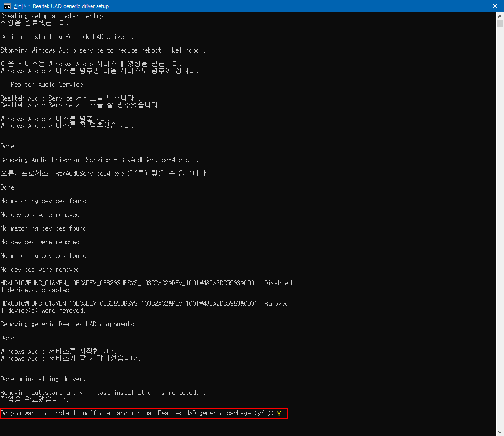Click the error line mentioning "RtkAudUService64.exe"
Viewport: 504px width, 436px height.
[105, 173]
